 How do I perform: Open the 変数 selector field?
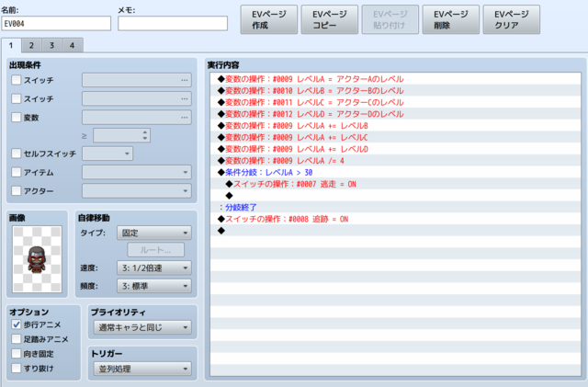tap(137, 118)
